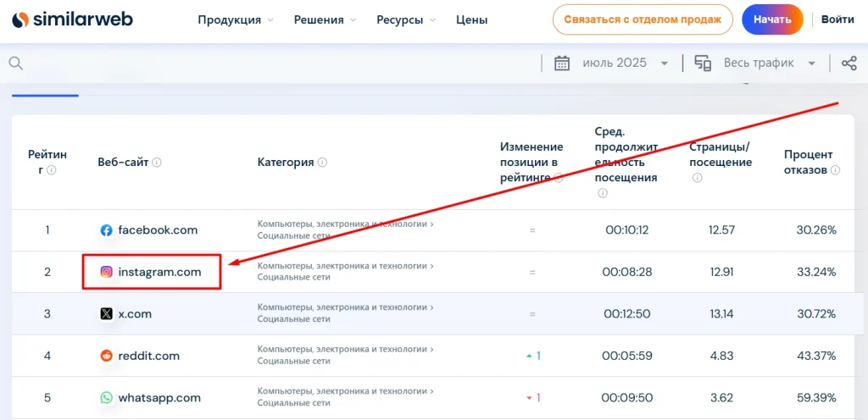The height and width of the screenshot is (420, 868).
Task: Click bounce rate 30.72%
Action: [x=816, y=314]
